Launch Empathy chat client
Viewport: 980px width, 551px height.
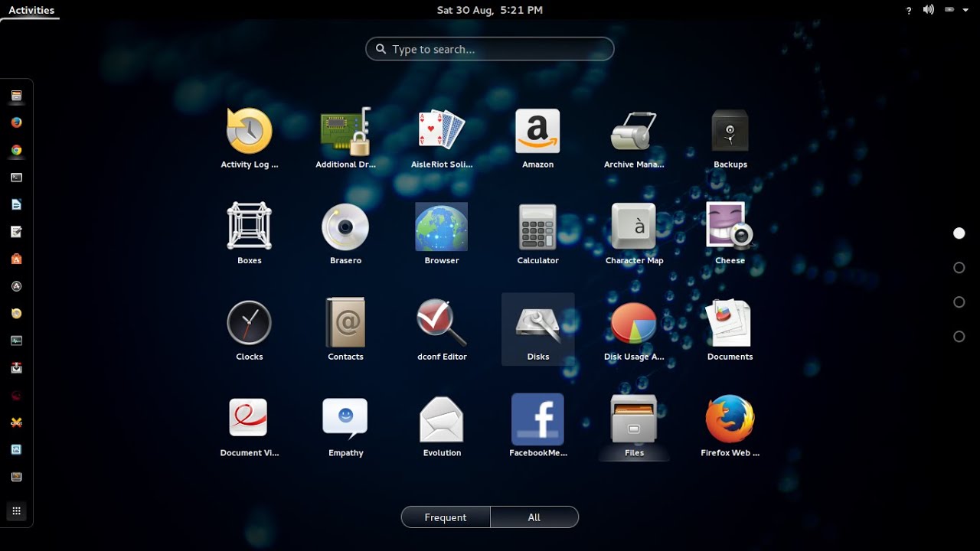tap(345, 426)
